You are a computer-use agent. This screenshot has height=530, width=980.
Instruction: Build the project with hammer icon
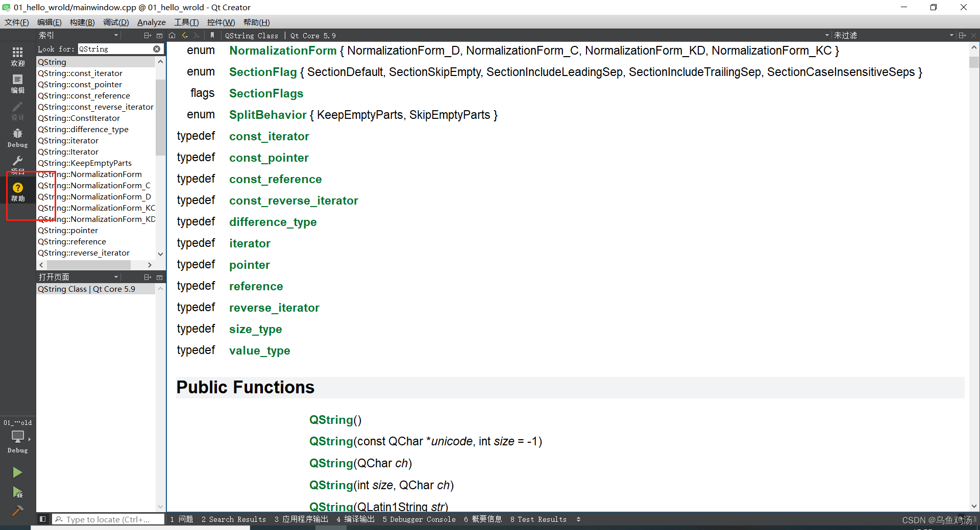(x=17, y=511)
